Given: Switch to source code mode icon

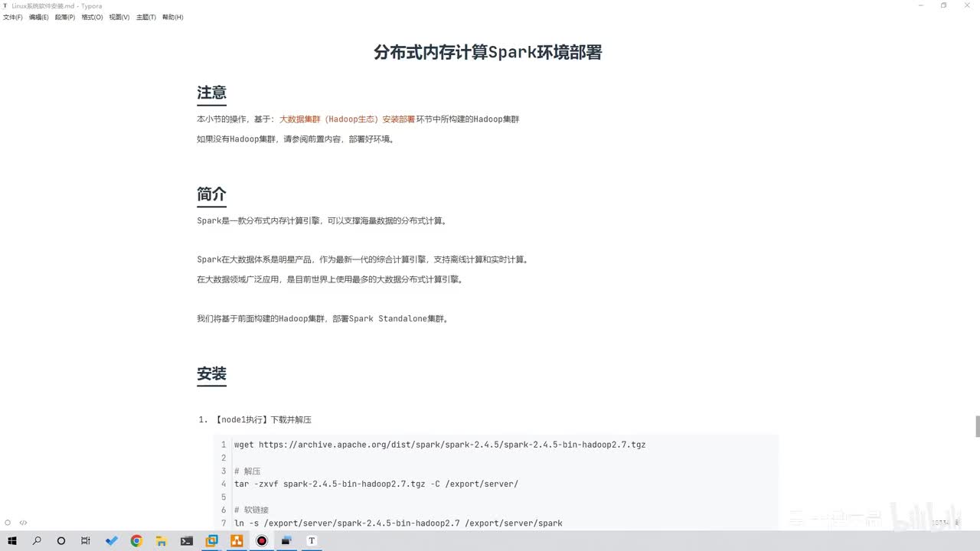Looking at the screenshot, I should tap(24, 523).
